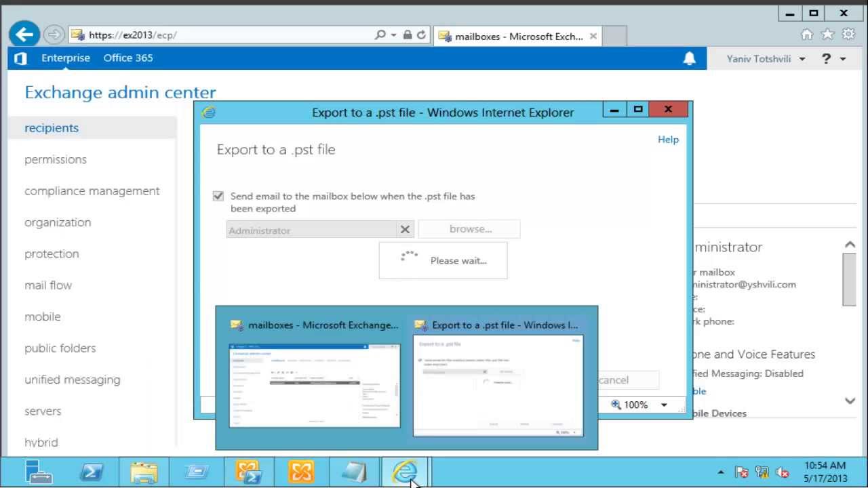Open Server Manager from the taskbar

(x=38, y=472)
